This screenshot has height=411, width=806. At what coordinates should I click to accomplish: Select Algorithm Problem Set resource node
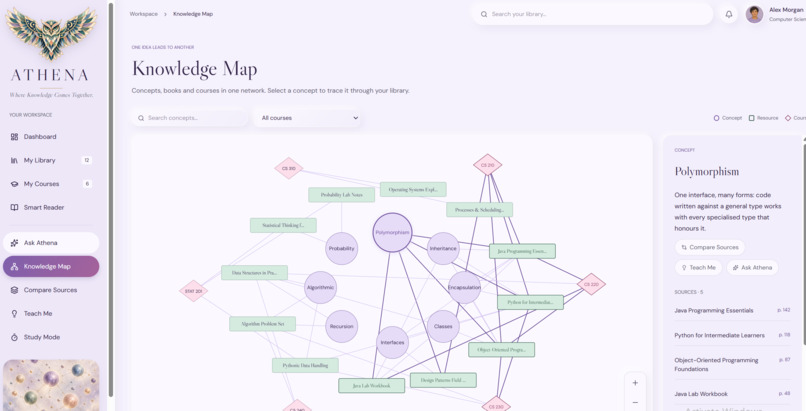point(263,324)
